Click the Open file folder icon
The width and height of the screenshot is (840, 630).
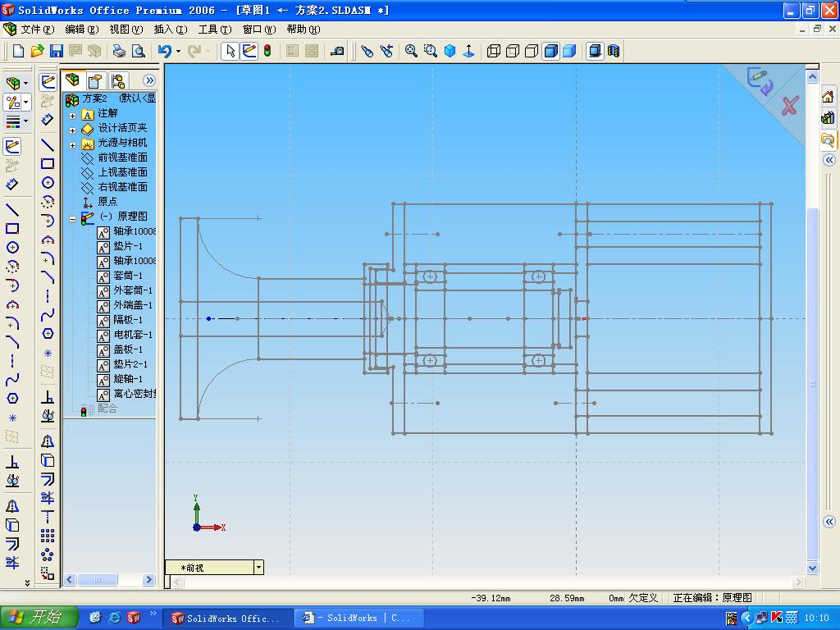(x=38, y=51)
